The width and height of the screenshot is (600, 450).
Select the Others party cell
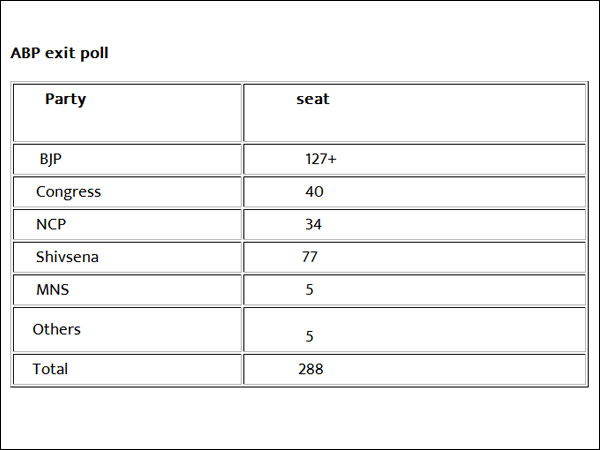(x=56, y=329)
